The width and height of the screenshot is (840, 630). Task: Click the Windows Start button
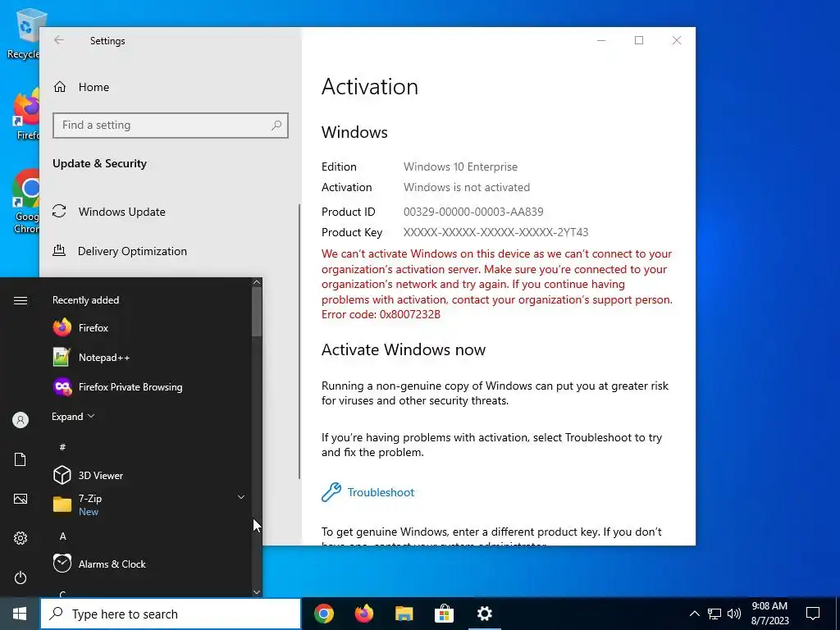pyautogui.click(x=20, y=614)
